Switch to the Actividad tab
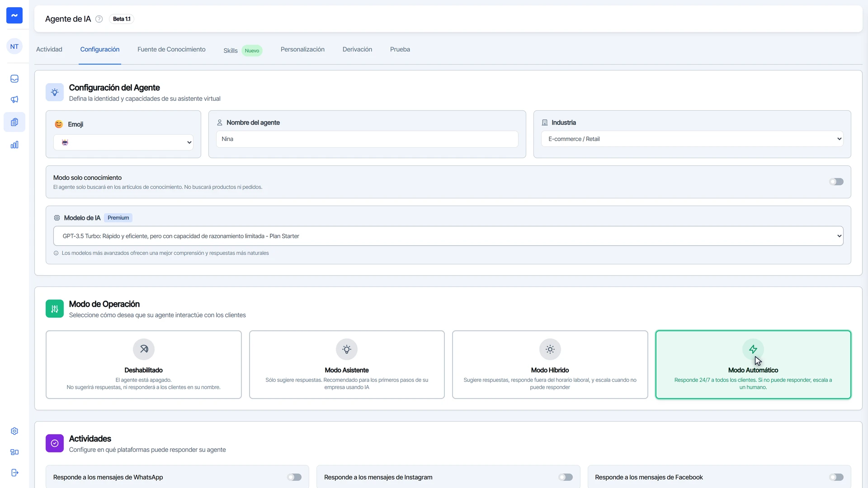This screenshot has height=488, width=868. pos(49,49)
